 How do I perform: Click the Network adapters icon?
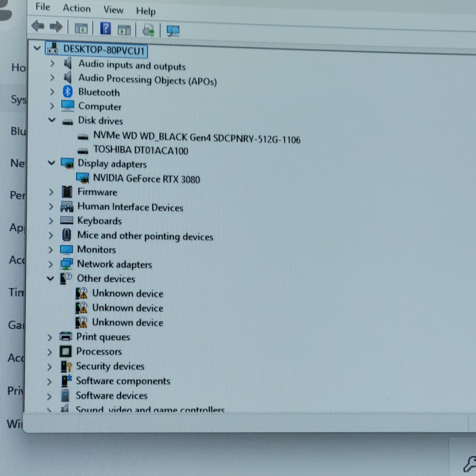click(67, 264)
